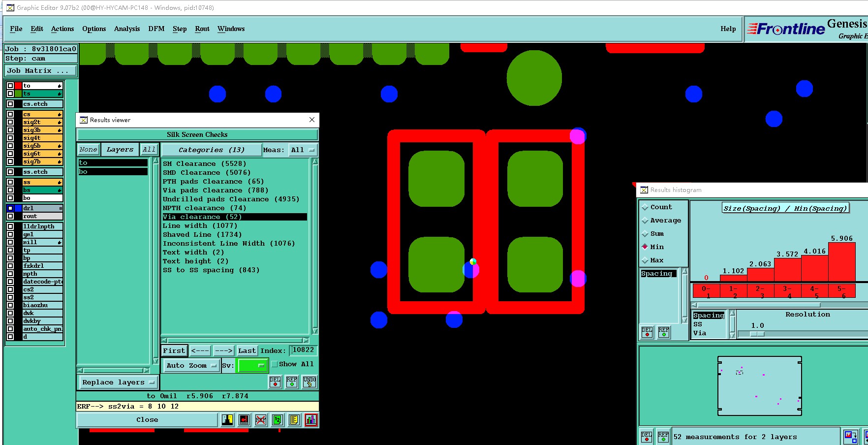
Task: Click the DEL icon under the Spacing list
Action: click(x=647, y=332)
